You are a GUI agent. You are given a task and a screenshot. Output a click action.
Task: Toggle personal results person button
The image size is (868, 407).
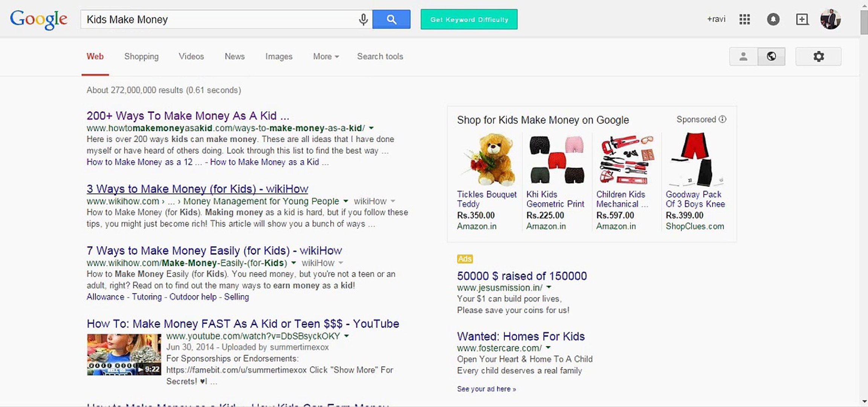(x=743, y=57)
